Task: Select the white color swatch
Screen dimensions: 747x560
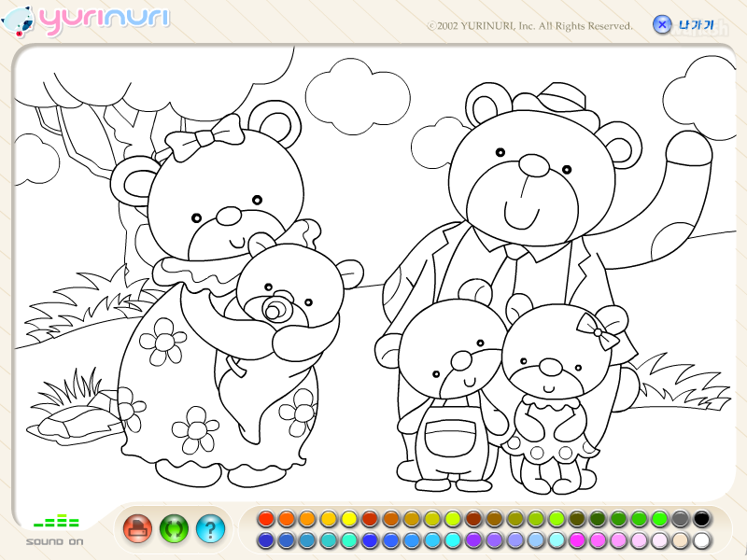Action: point(701,540)
